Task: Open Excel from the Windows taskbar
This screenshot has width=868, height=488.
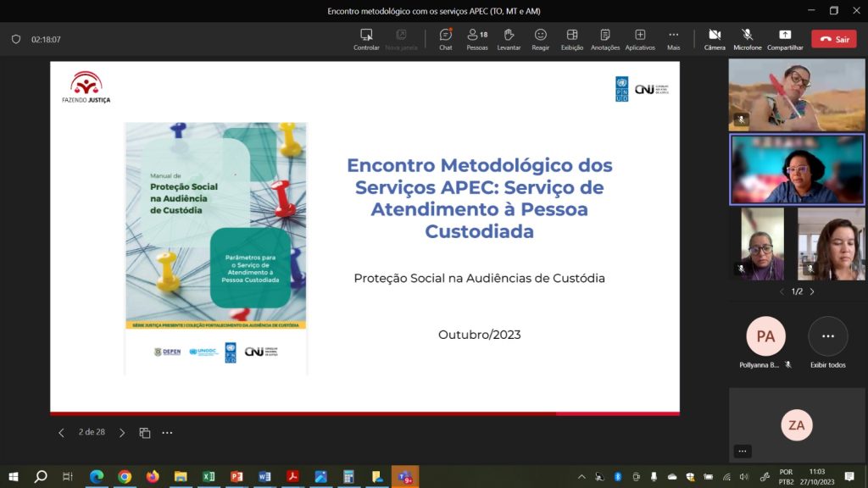Action: (x=209, y=477)
